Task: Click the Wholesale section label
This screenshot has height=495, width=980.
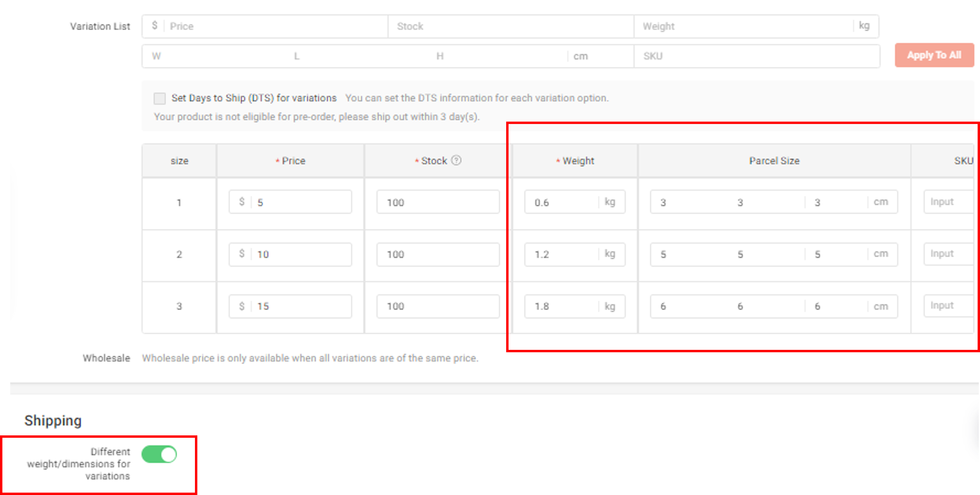Action: click(x=107, y=358)
